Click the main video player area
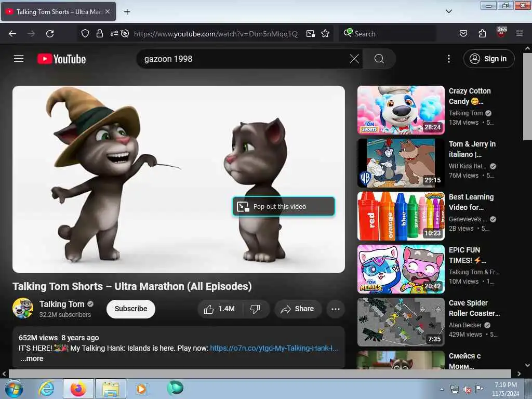The height and width of the screenshot is (399, 532). (179, 179)
